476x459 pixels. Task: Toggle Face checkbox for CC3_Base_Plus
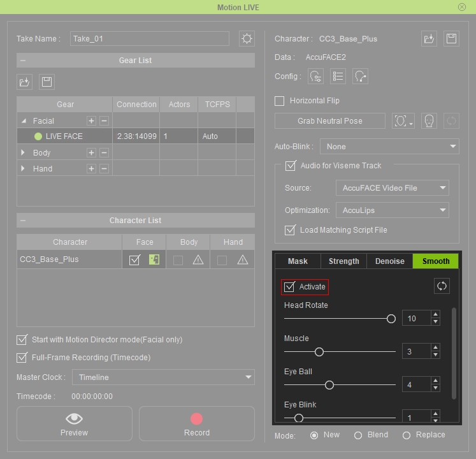[134, 259]
